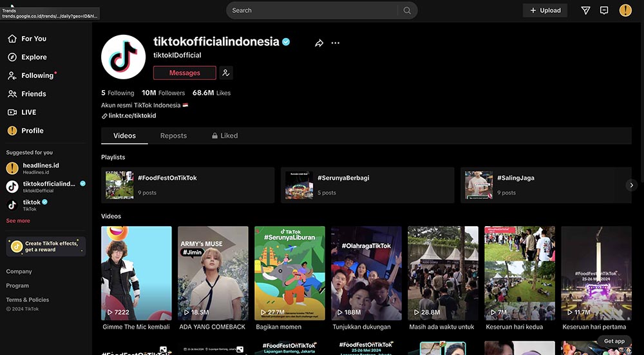Select the Videos tab
This screenshot has width=644, height=355.
tap(124, 135)
